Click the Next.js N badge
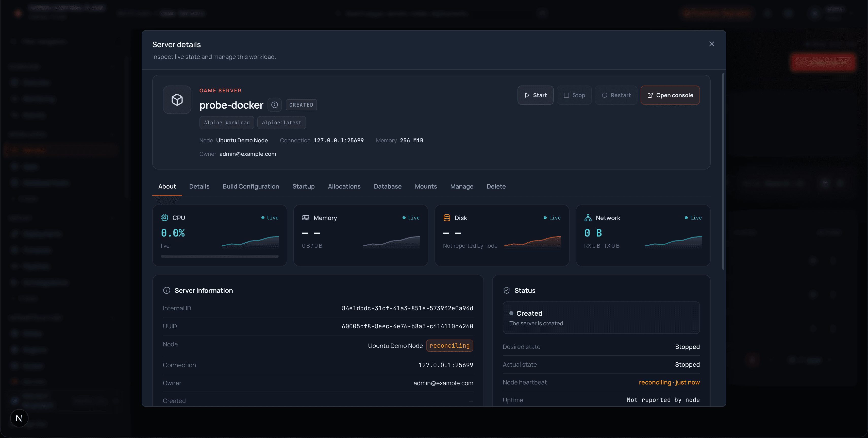This screenshot has height=438, width=868. point(19,418)
